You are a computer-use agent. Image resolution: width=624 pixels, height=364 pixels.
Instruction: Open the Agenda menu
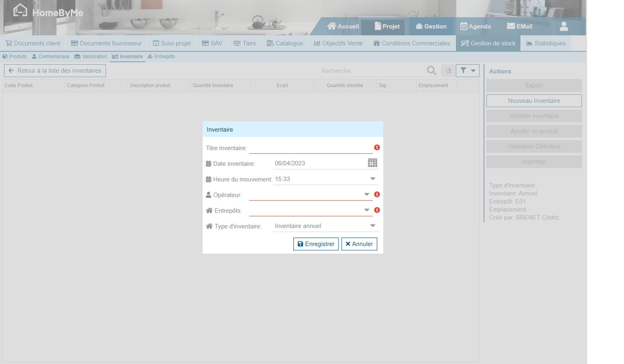475,26
